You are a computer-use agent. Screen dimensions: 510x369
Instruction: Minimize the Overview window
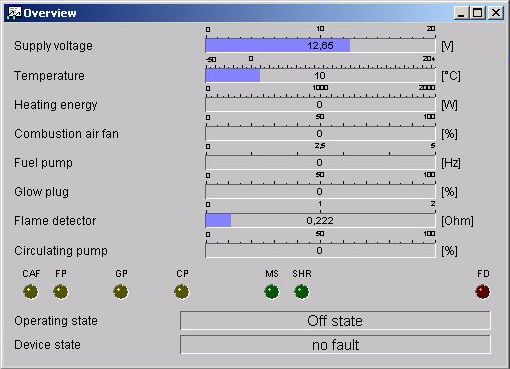462,13
